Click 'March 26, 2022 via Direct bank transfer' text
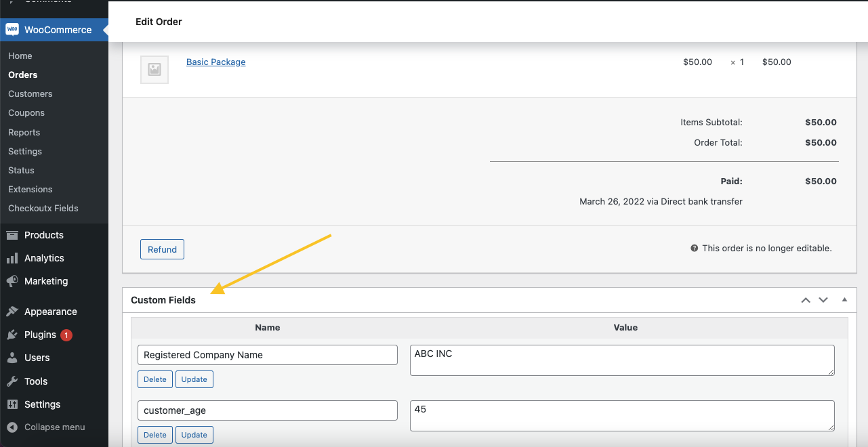 pyautogui.click(x=661, y=202)
